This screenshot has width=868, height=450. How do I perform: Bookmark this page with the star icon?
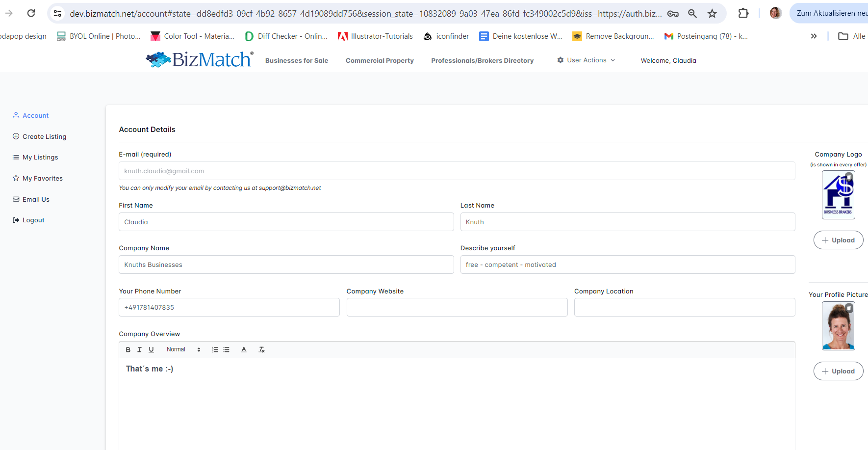712,13
